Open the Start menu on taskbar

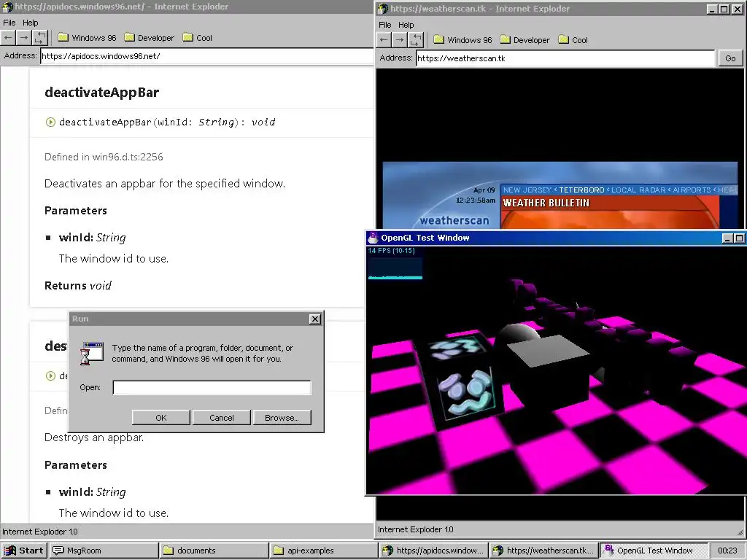(x=23, y=551)
